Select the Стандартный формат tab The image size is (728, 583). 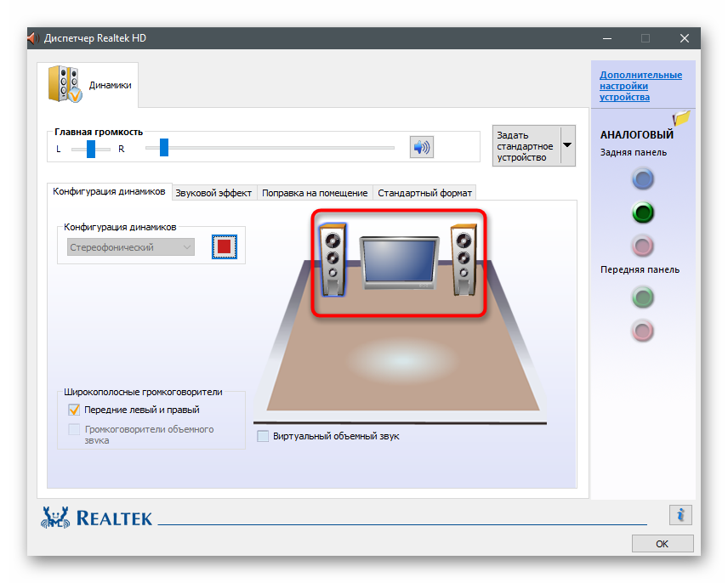click(x=424, y=193)
